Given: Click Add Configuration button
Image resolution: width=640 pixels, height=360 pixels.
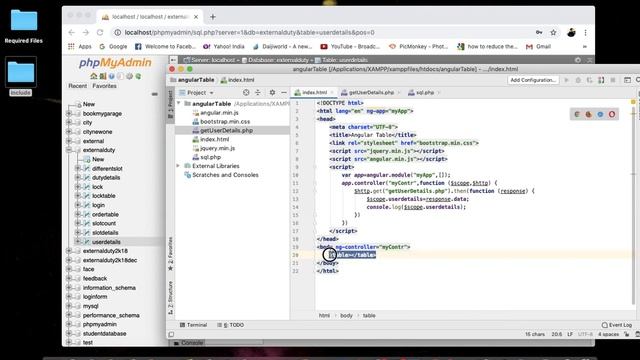Looking at the screenshot, I should pyautogui.click(x=533, y=80).
